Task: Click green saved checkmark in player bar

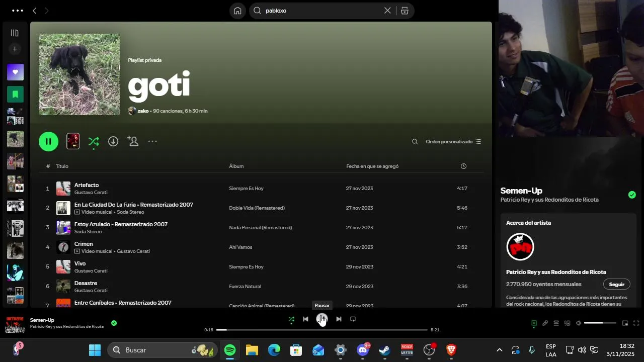Action: tap(114, 323)
